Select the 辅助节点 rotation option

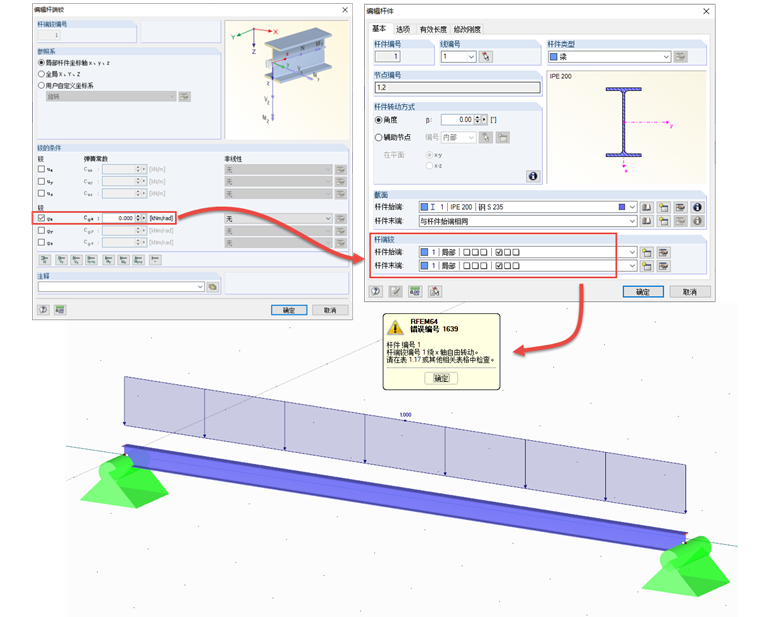(x=379, y=137)
